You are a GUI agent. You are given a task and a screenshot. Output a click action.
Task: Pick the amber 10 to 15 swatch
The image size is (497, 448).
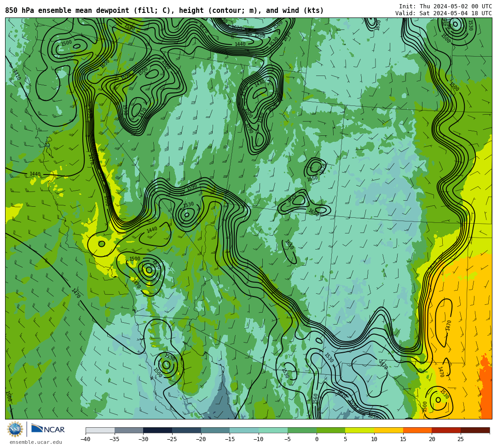click(388, 430)
